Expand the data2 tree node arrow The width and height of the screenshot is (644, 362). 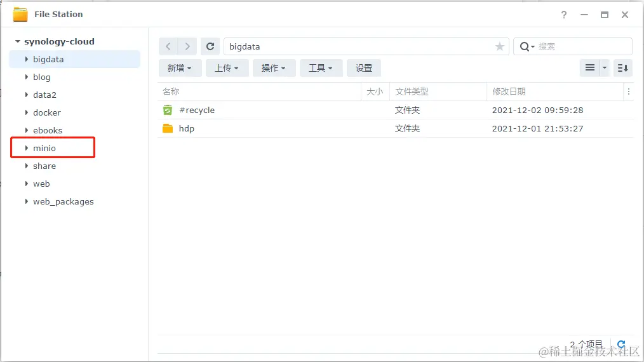tap(27, 95)
